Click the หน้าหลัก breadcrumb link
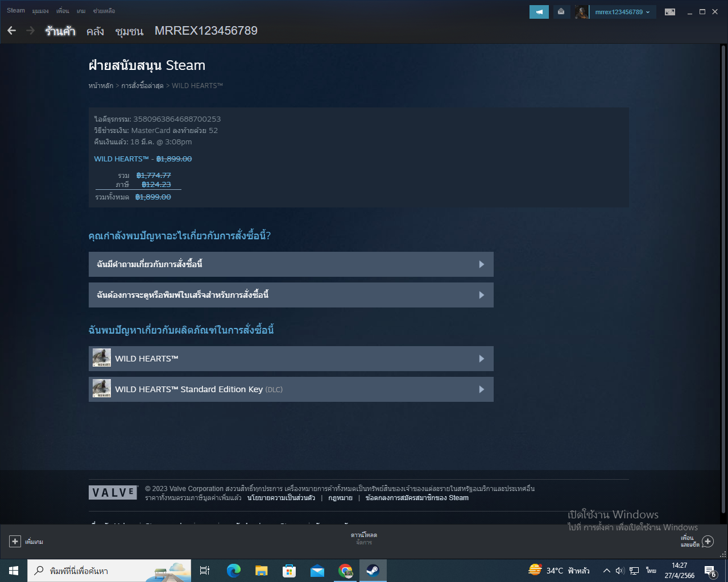 (x=101, y=86)
